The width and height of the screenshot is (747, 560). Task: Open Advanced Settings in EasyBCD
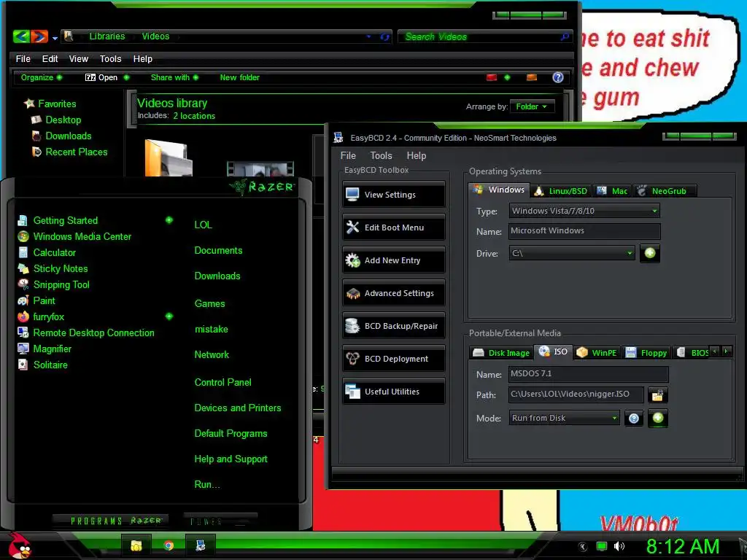[x=393, y=293]
